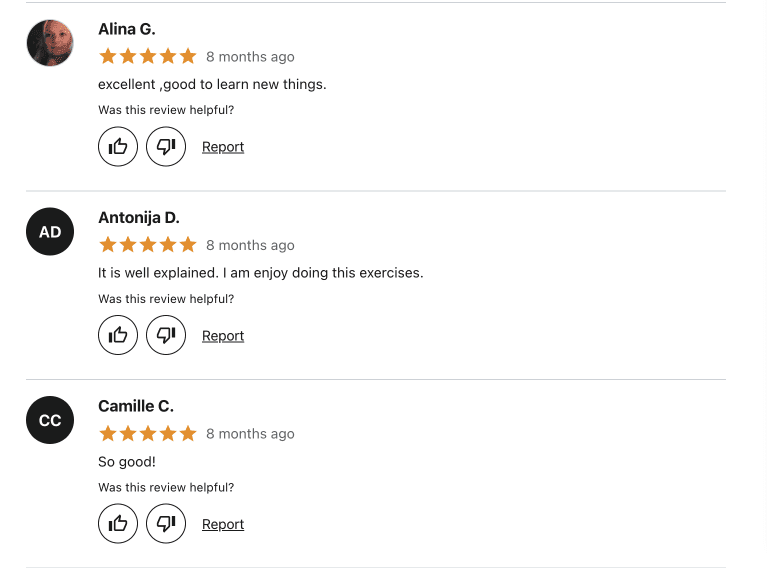767x568 pixels.
Task: Report Camille C.'s review
Action: click(x=223, y=524)
